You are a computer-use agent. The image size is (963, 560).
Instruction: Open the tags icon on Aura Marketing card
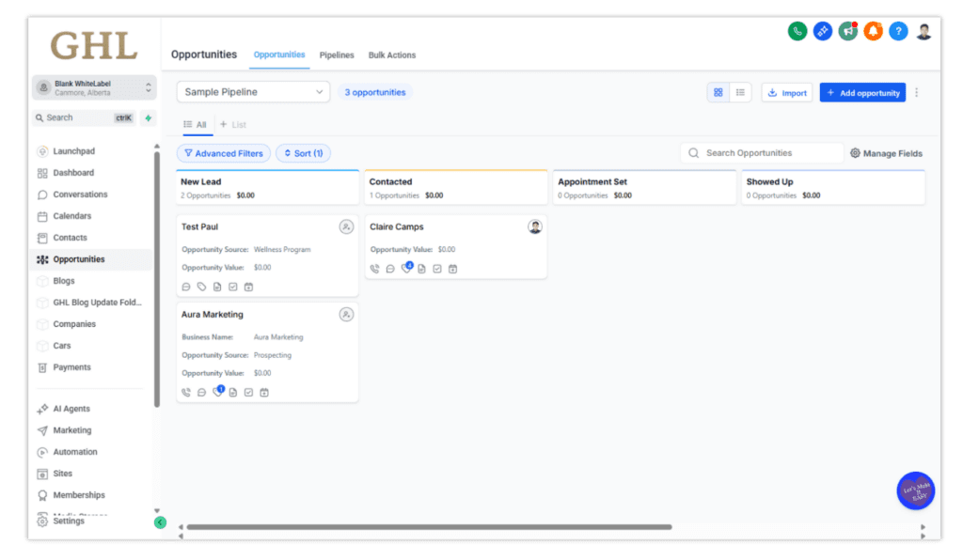point(218,393)
